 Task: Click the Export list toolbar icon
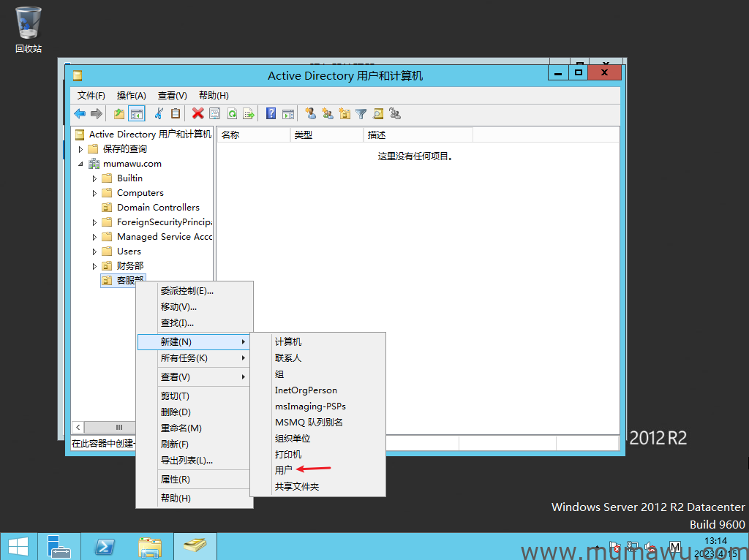click(249, 113)
